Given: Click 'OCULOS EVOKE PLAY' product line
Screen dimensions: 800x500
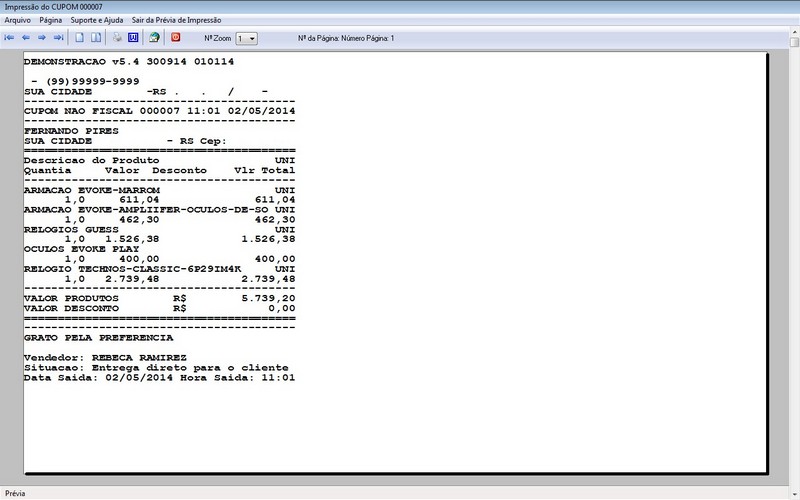Looking at the screenshot, I should point(82,249).
